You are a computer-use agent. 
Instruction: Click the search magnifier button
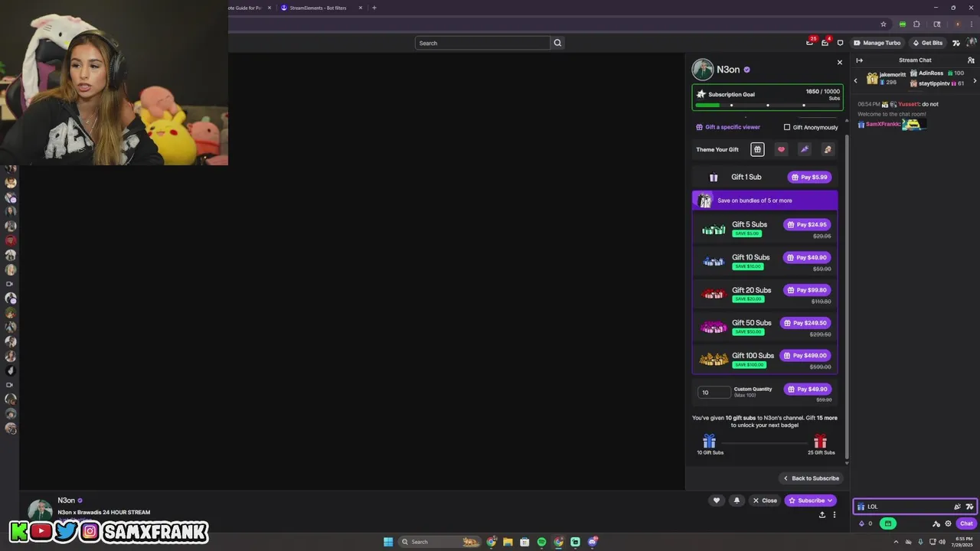pyautogui.click(x=557, y=43)
